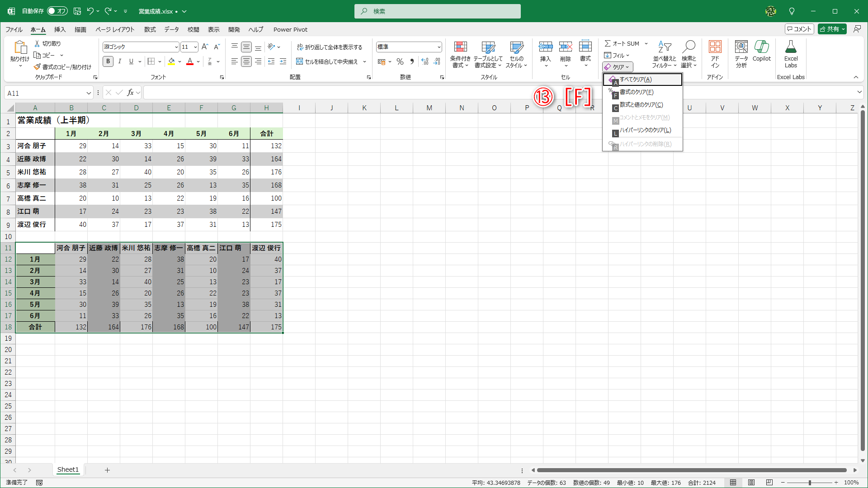Click the Find and Select magnifier icon
Image resolution: width=868 pixels, height=488 pixels.
pyautogui.click(x=689, y=47)
